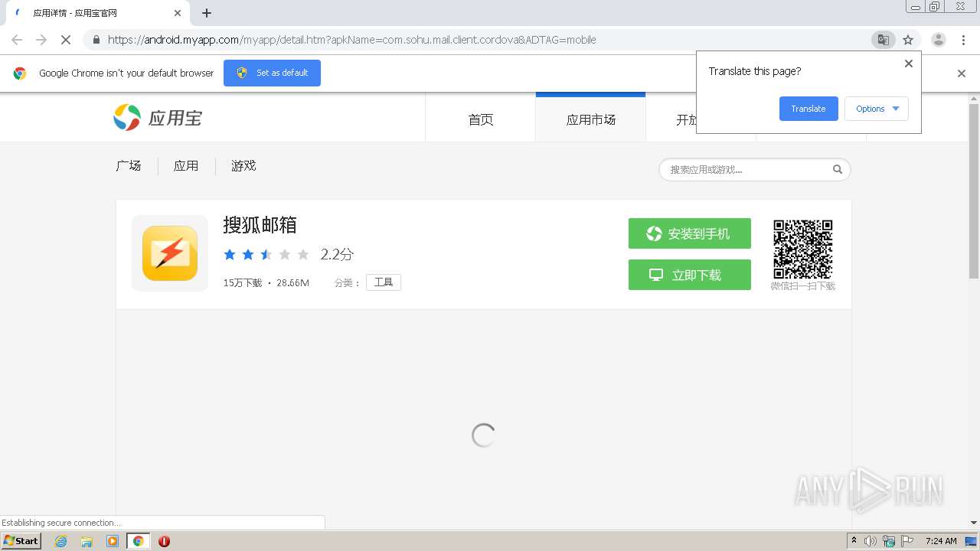Click the WeChat QR code image
Image resolution: width=980 pixels, height=551 pixels.
802,249
